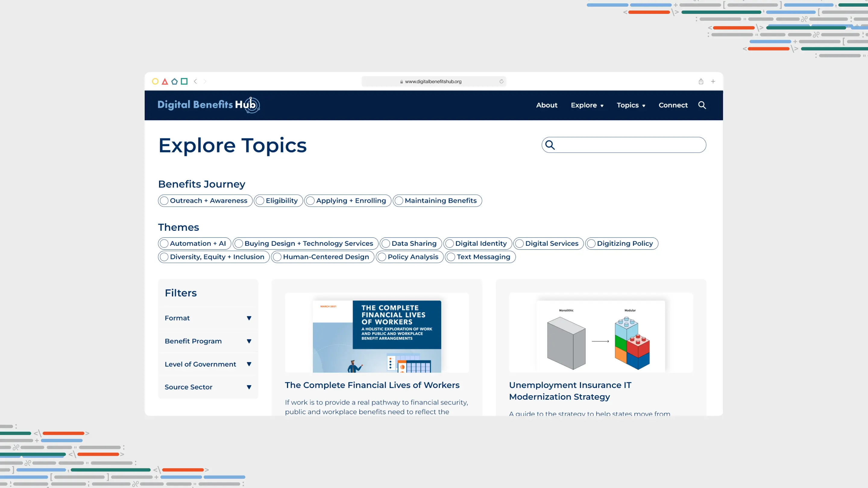This screenshot has width=868, height=488.
Task: Open The Complete Financial Lives of Workers link
Action: click(x=372, y=385)
